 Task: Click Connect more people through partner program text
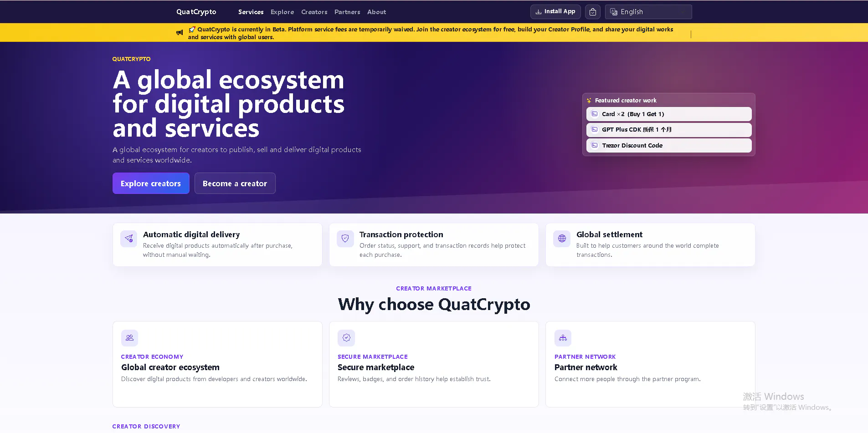(627, 379)
